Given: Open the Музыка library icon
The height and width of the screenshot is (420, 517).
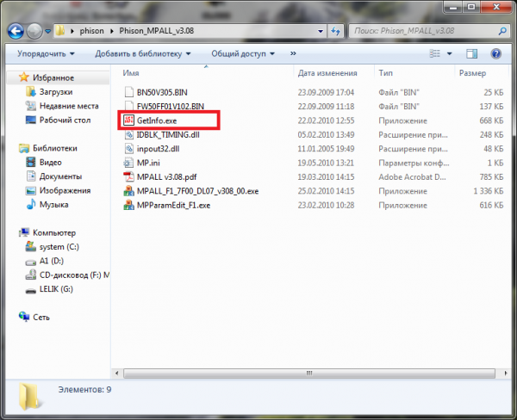Looking at the screenshot, I should [x=31, y=204].
